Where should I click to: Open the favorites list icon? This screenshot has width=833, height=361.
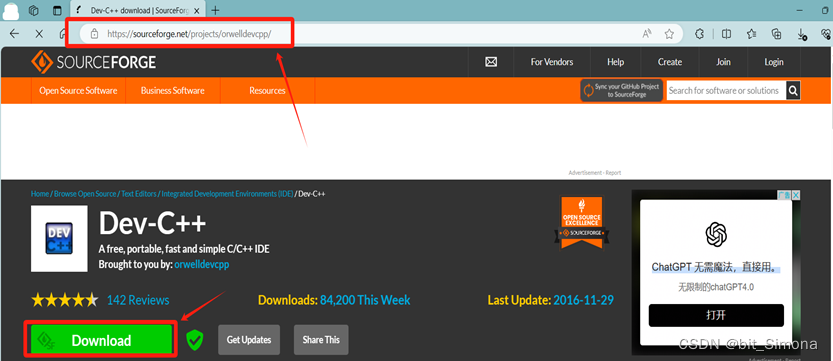pyautogui.click(x=751, y=34)
